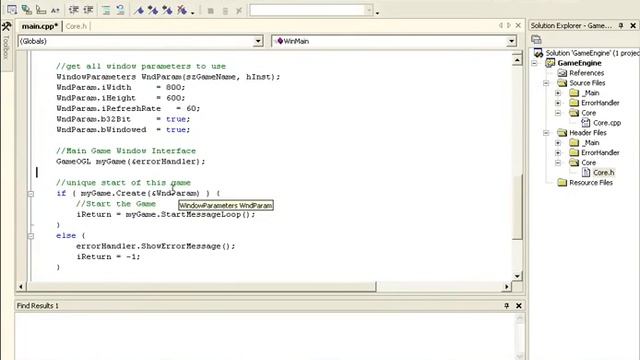
Task: Click the Parameter Info toolbar icon
Action: pos(27,10)
